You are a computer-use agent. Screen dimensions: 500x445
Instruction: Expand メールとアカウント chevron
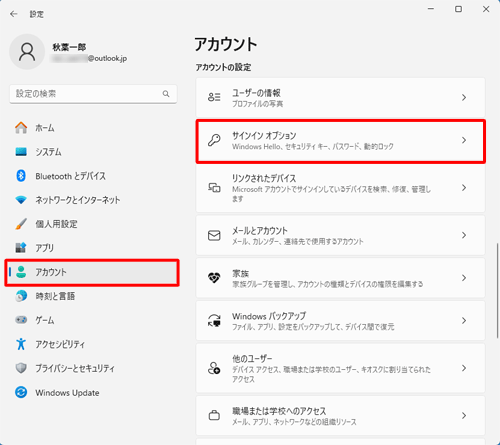(464, 235)
